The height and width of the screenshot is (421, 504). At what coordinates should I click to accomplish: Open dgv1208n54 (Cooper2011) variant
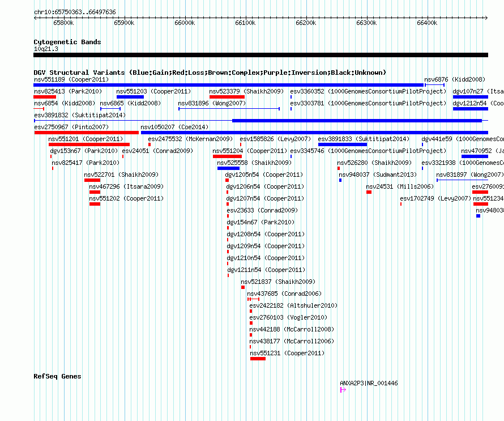tap(266, 234)
